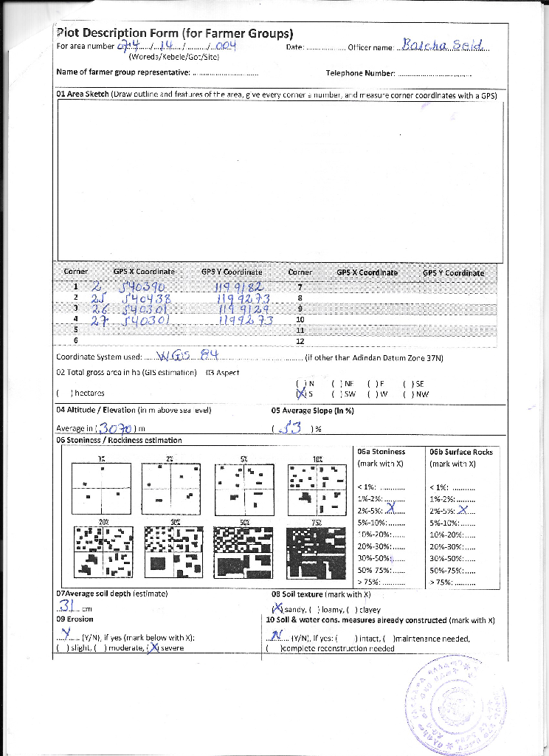Click the corner 4 GPS X coordinate value
The width and height of the screenshot is (549, 756).
pos(145,320)
